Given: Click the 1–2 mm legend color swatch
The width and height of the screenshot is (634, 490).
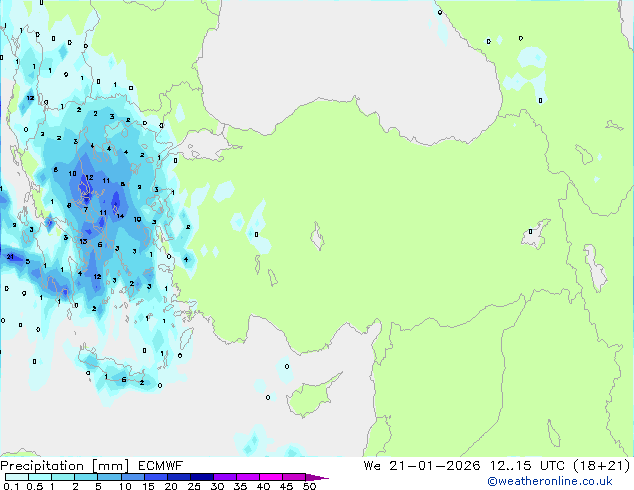Looking at the screenshot, I should click(63, 477).
